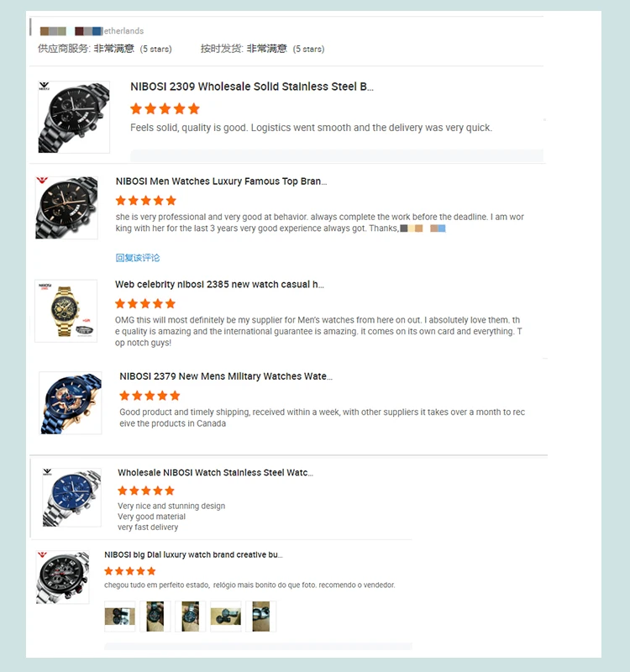Open the NIBOSI 2309 Wholesale Solid Stainless Steel title
Viewport: 630px width, 672px height.
252,87
